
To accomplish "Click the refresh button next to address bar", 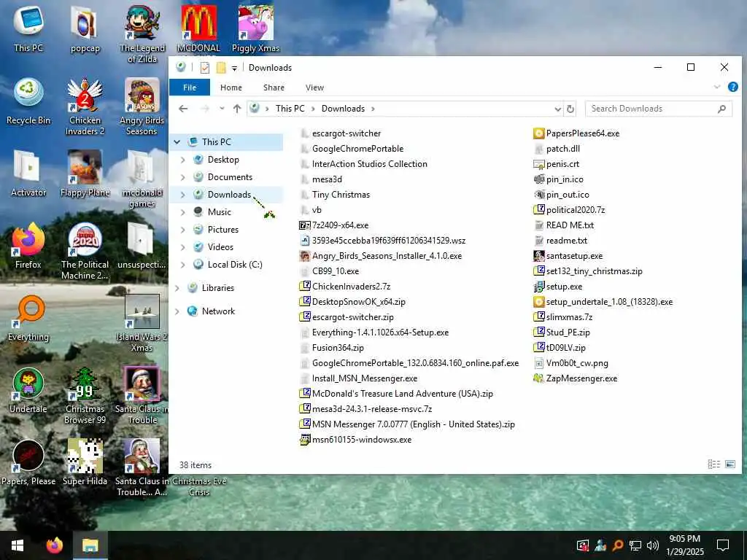I will click(x=570, y=109).
